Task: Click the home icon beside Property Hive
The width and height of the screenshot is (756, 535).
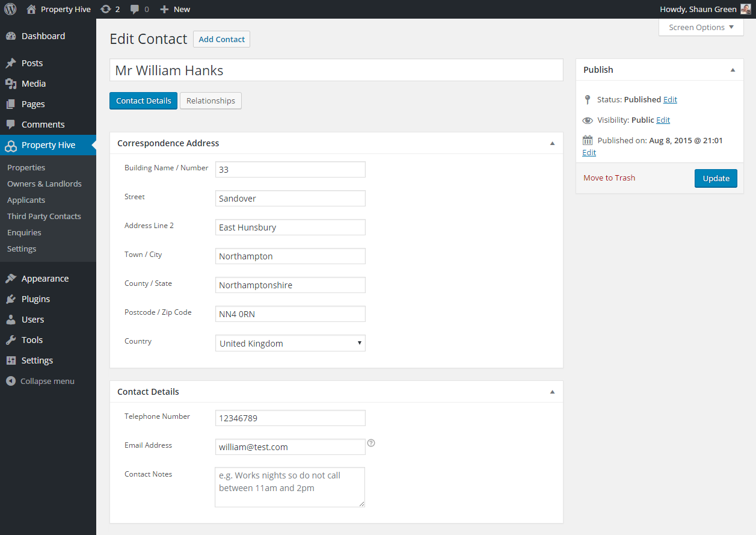Action: pos(31,9)
